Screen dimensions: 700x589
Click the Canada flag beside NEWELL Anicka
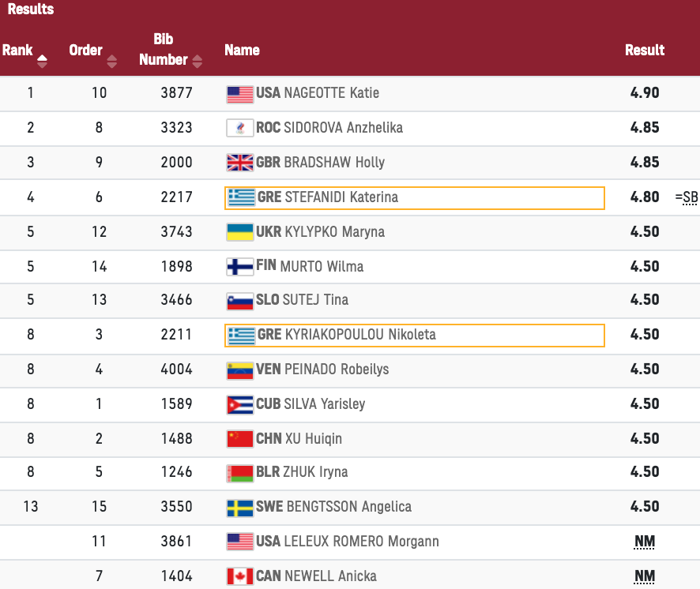click(240, 576)
